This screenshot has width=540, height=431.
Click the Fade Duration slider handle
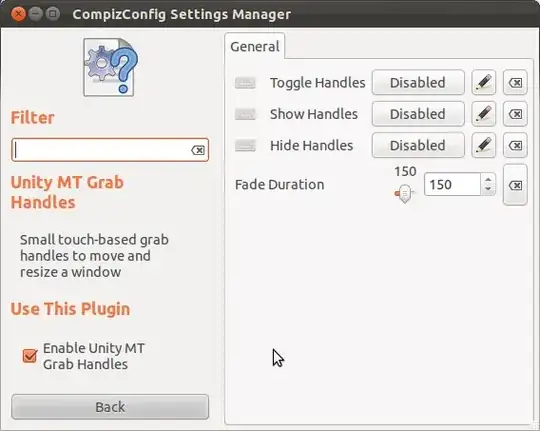click(405, 194)
